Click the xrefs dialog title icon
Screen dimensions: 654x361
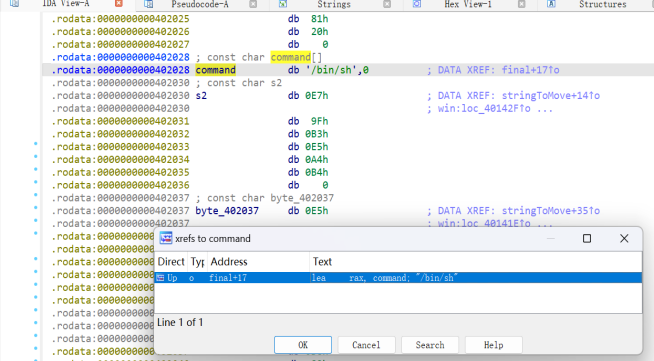tap(166, 238)
